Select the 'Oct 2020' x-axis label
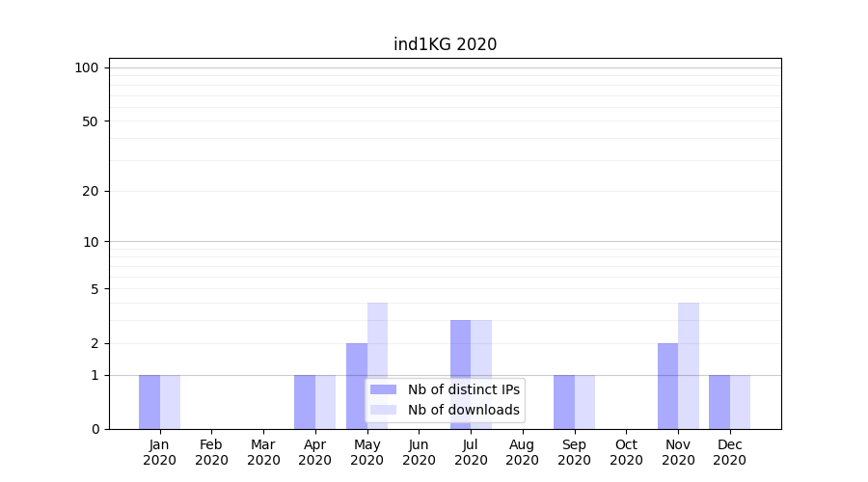Screen dimensions: 868x482 (x=626, y=452)
